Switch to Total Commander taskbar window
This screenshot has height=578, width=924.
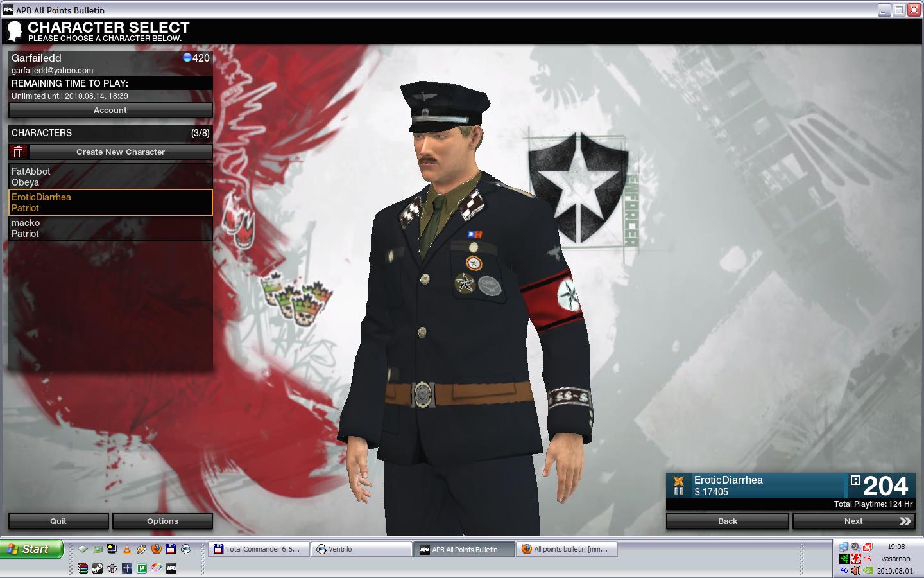click(259, 549)
